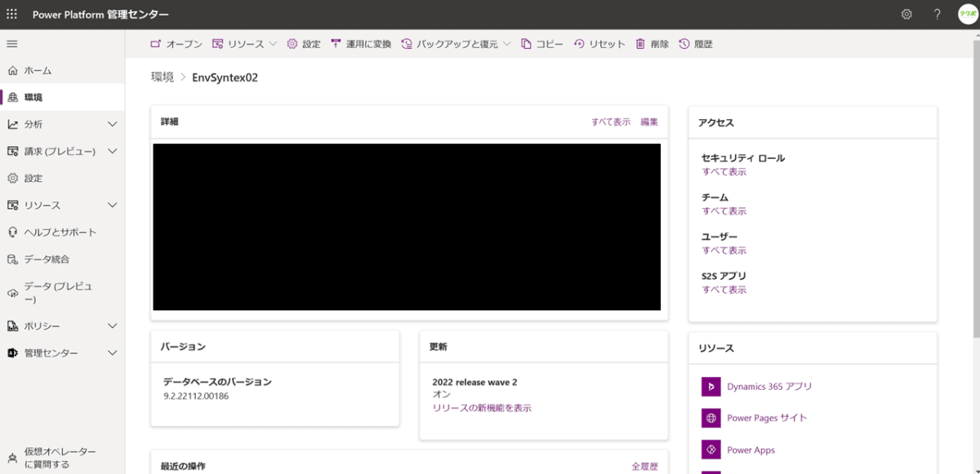Show all under チーム
Screen dimensions: 980x474
click(x=724, y=211)
